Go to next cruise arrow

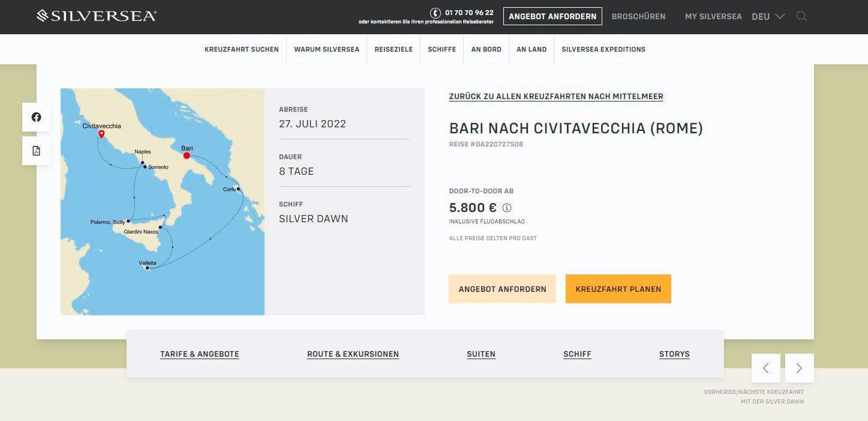coord(800,368)
